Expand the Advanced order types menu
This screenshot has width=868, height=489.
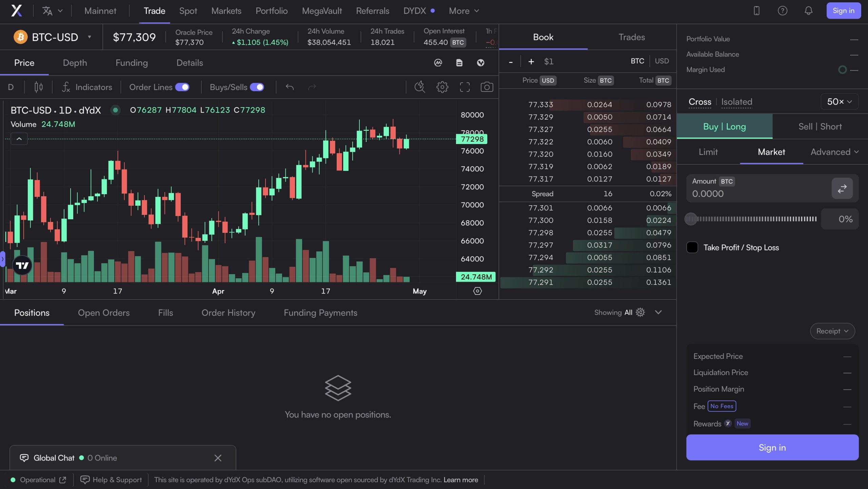[834, 152]
